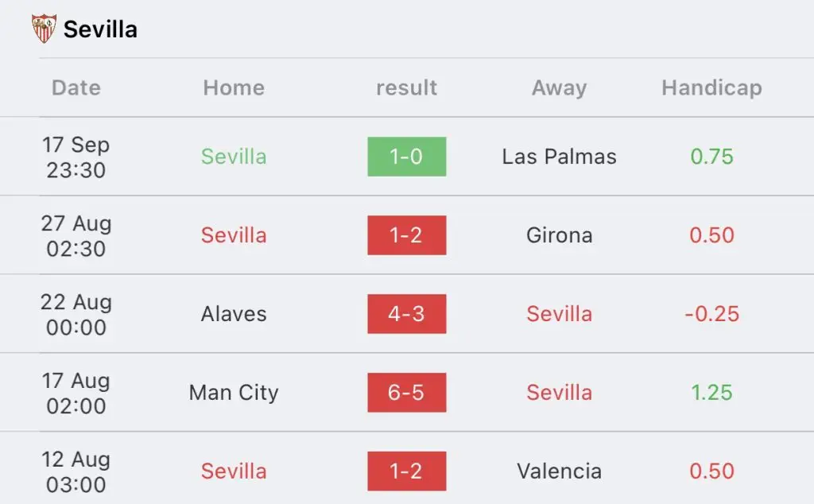Click the 17 Sep 23:30 match date
The height and width of the screenshot is (504, 814).
tap(76, 157)
